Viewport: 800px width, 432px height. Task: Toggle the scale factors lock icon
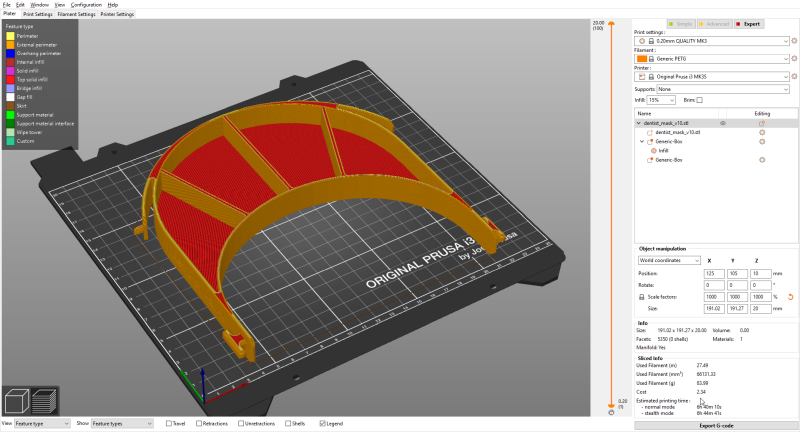[641, 297]
